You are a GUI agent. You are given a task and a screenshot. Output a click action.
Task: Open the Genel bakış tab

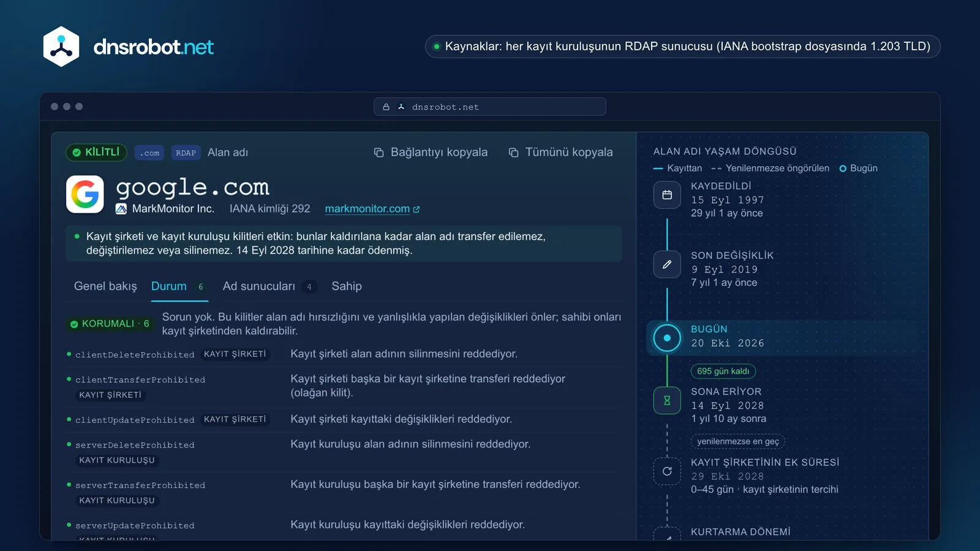point(105,286)
